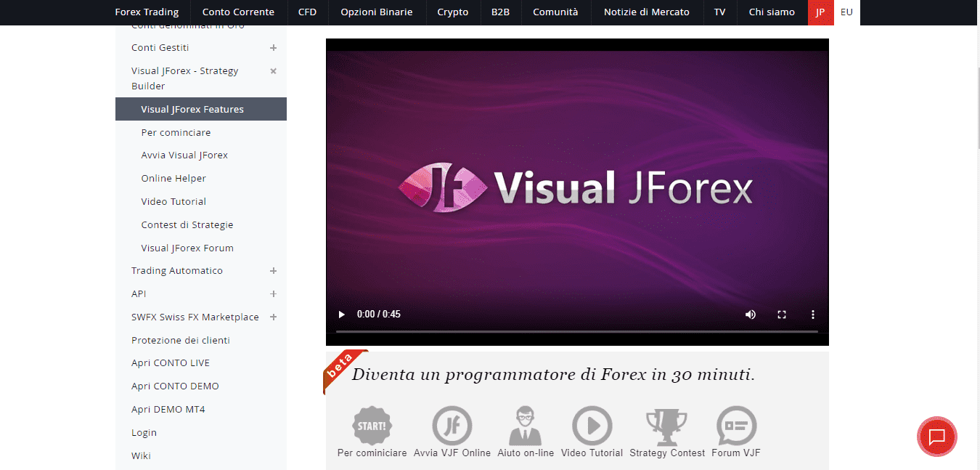980x470 pixels.
Task: Open the Login page link
Action: [x=144, y=432]
